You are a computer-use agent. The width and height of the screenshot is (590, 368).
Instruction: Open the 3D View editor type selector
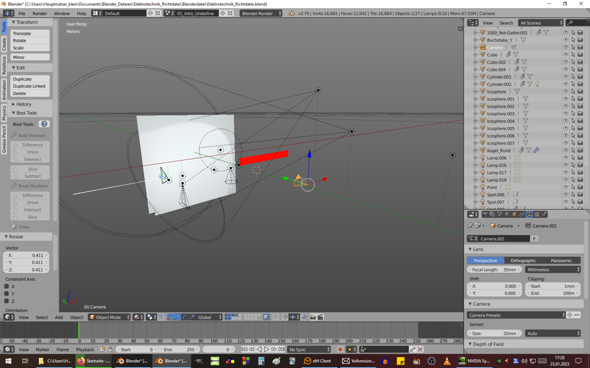(9, 317)
